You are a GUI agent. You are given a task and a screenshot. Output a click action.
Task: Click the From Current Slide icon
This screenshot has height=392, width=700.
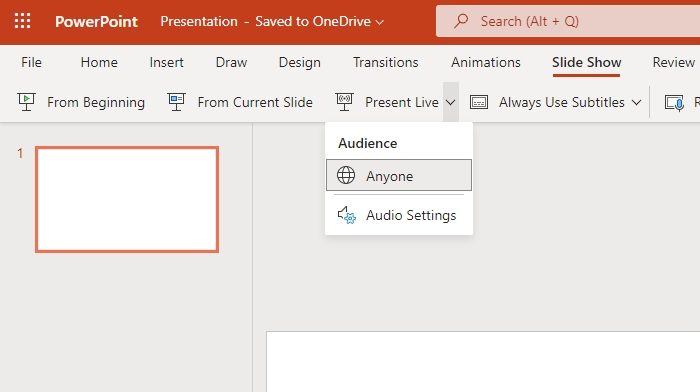[x=176, y=102]
